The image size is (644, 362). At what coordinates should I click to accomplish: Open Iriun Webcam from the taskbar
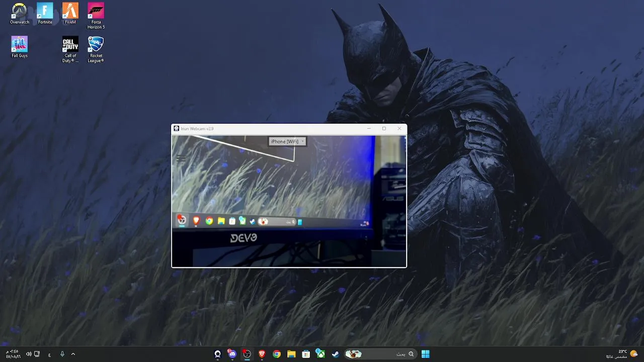[218, 354]
